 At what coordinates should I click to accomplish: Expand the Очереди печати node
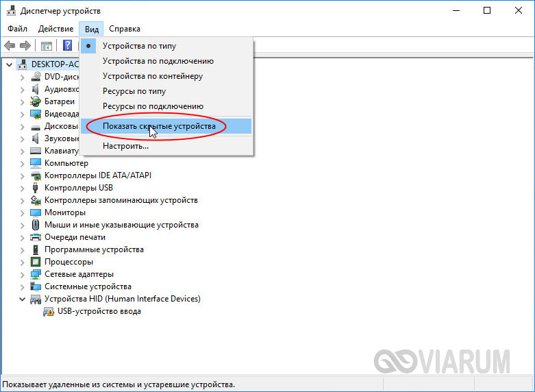(23, 238)
